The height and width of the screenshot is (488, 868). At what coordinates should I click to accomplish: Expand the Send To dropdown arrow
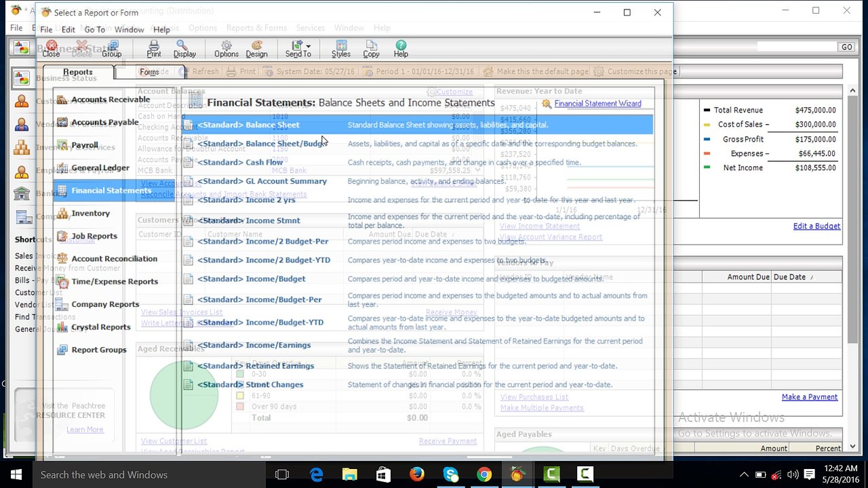click(309, 46)
